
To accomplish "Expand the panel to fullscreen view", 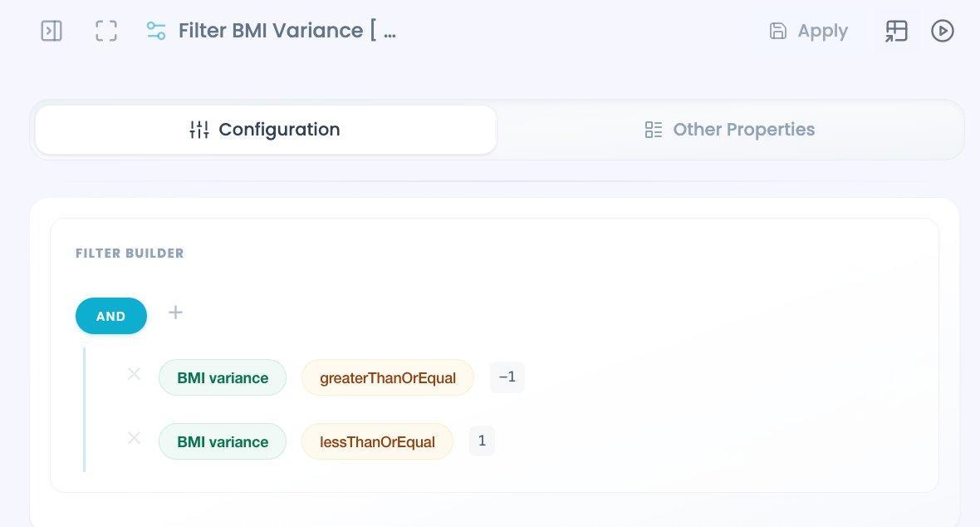I will pos(106,31).
